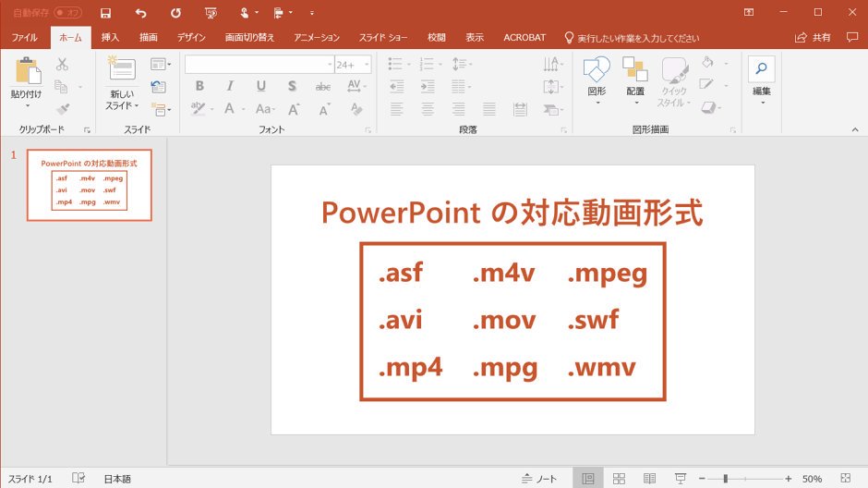
Task: Click the Redo/Repeat icon
Action: [x=175, y=13]
